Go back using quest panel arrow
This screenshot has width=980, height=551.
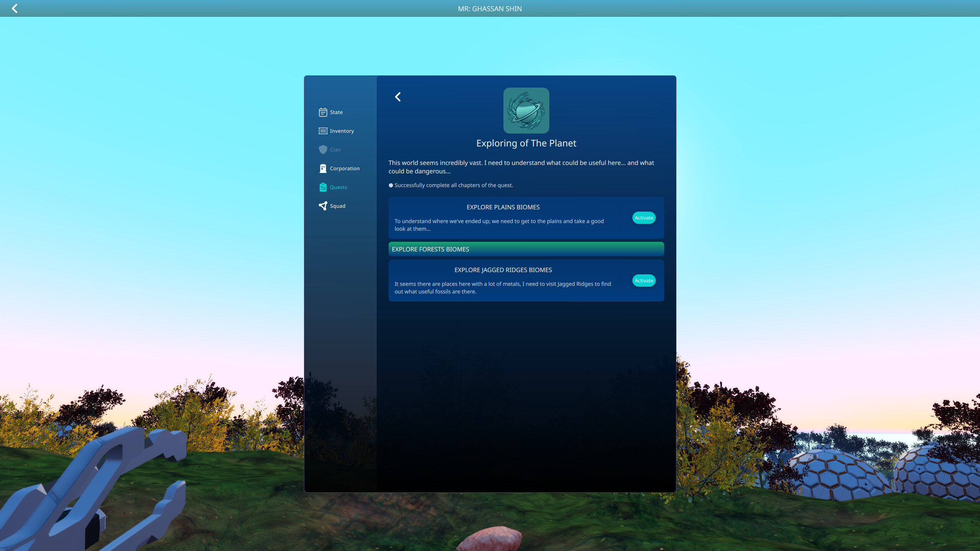398,97
